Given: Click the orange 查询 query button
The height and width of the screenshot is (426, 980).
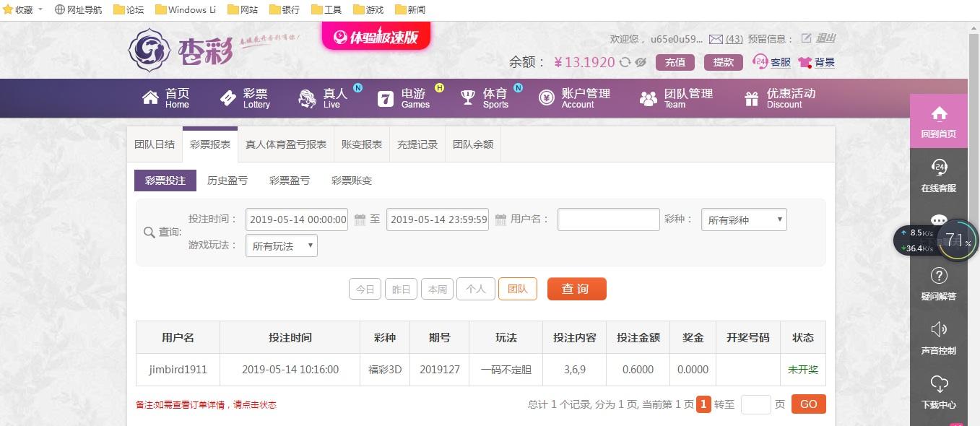Looking at the screenshot, I should 576,289.
